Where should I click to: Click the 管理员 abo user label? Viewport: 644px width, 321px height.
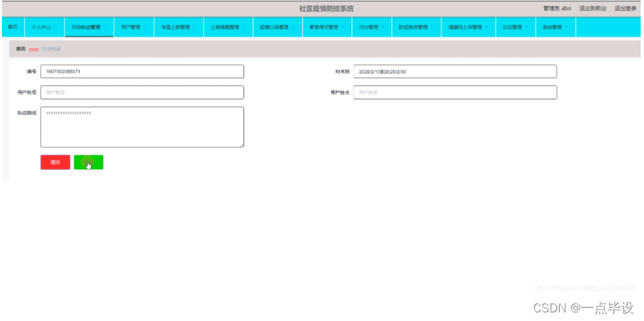coord(557,8)
